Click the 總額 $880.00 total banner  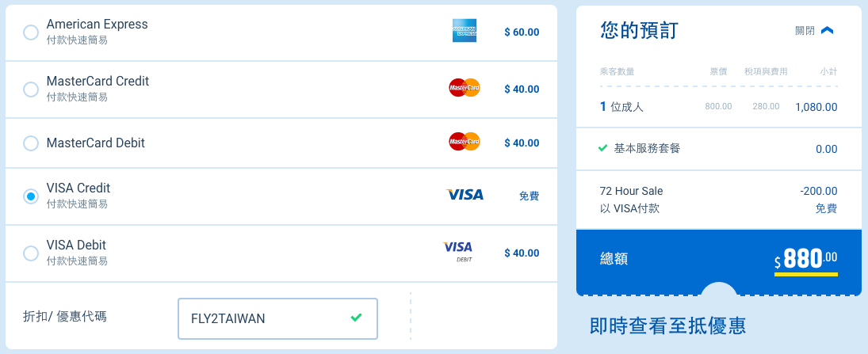click(718, 259)
